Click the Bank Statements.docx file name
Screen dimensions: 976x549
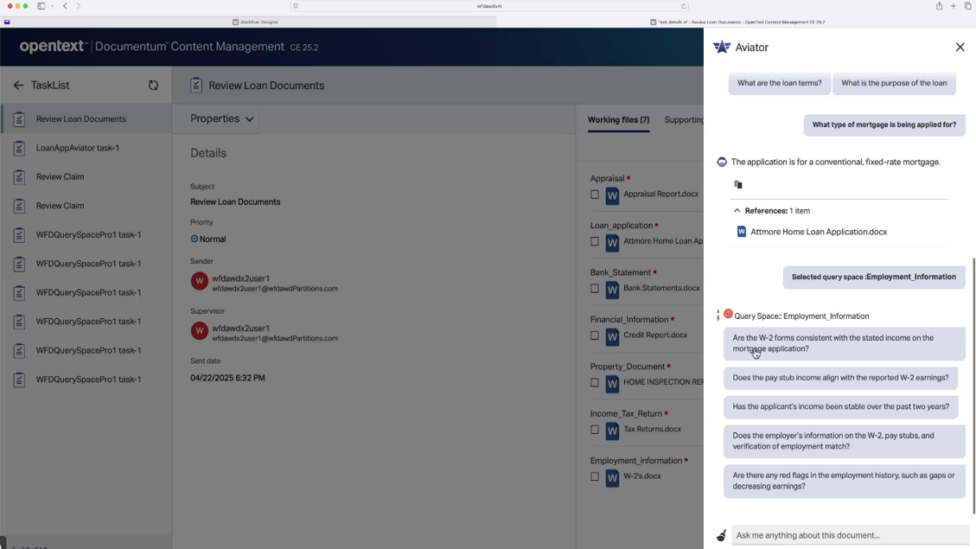click(x=661, y=288)
